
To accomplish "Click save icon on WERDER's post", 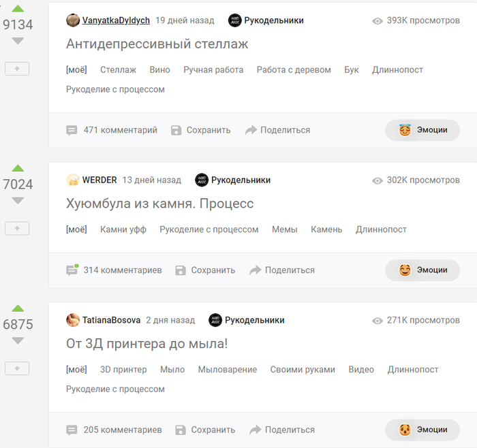I will point(181,270).
